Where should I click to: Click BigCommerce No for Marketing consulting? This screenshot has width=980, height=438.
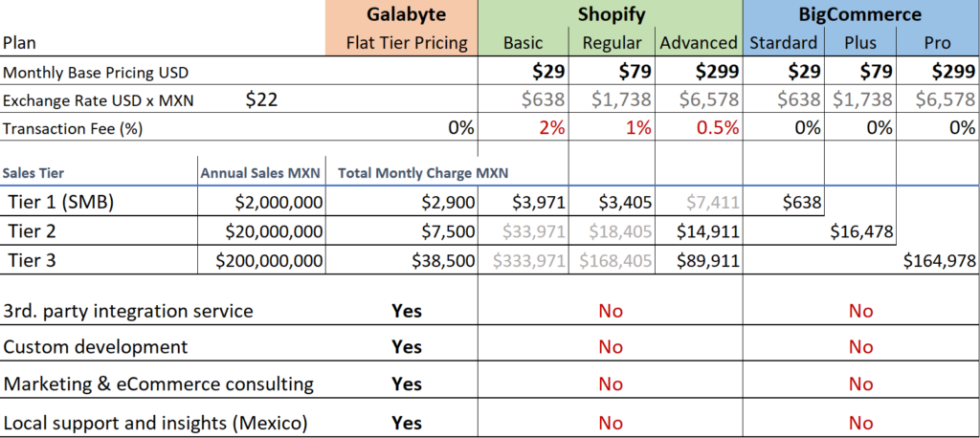(860, 383)
